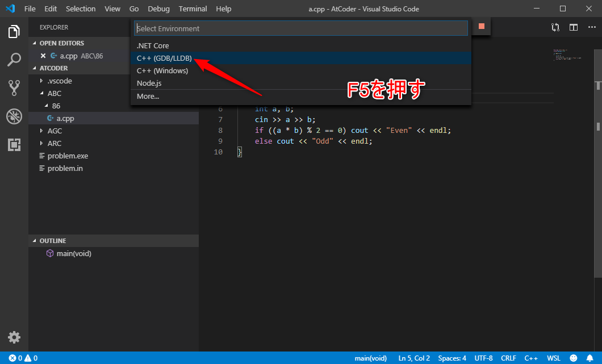
Task: Click the VS Code logo icon
Action: pos(10,9)
